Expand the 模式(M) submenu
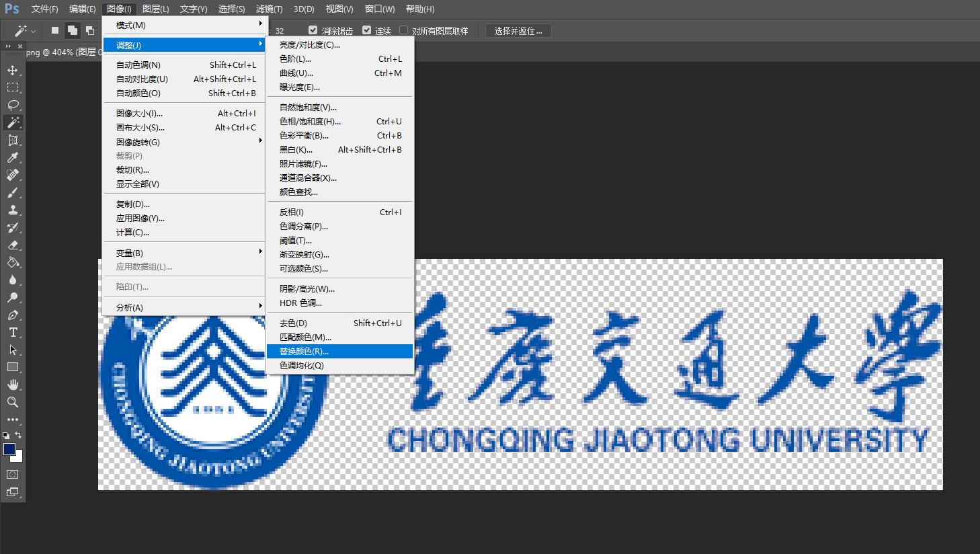The width and height of the screenshot is (980, 554). (185, 25)
